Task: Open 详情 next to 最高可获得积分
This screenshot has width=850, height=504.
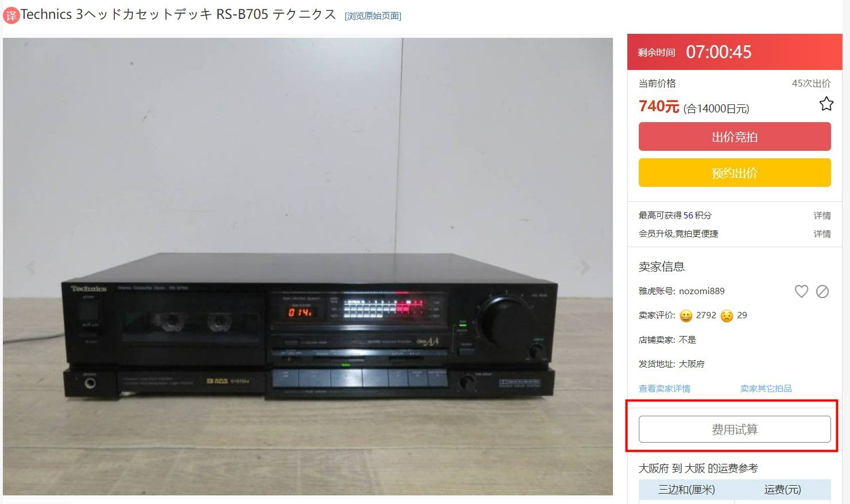Action: point(822,216)
